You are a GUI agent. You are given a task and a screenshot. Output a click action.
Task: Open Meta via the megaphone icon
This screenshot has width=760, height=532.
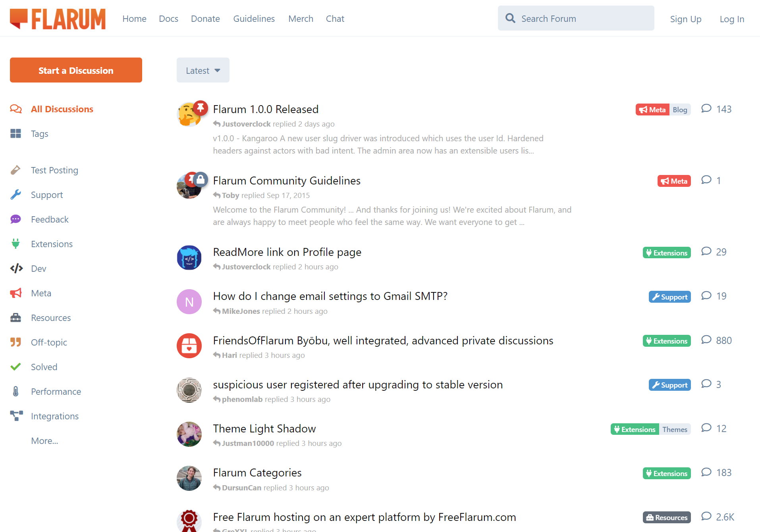pyautogui.click(x=16, y=293)
